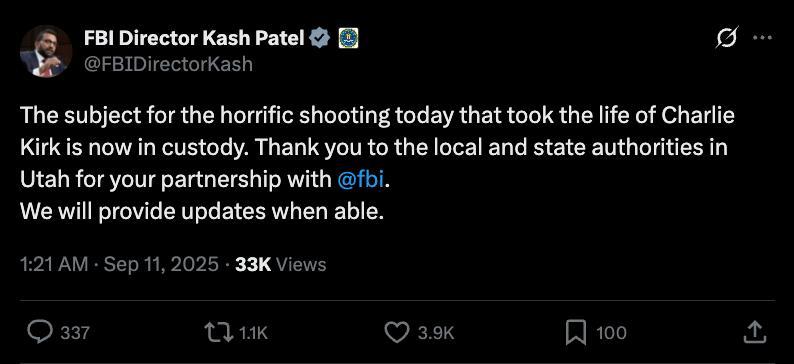Click the reply speech bubble icon
This screenshot has width=794, height=364.
(39, 333)
